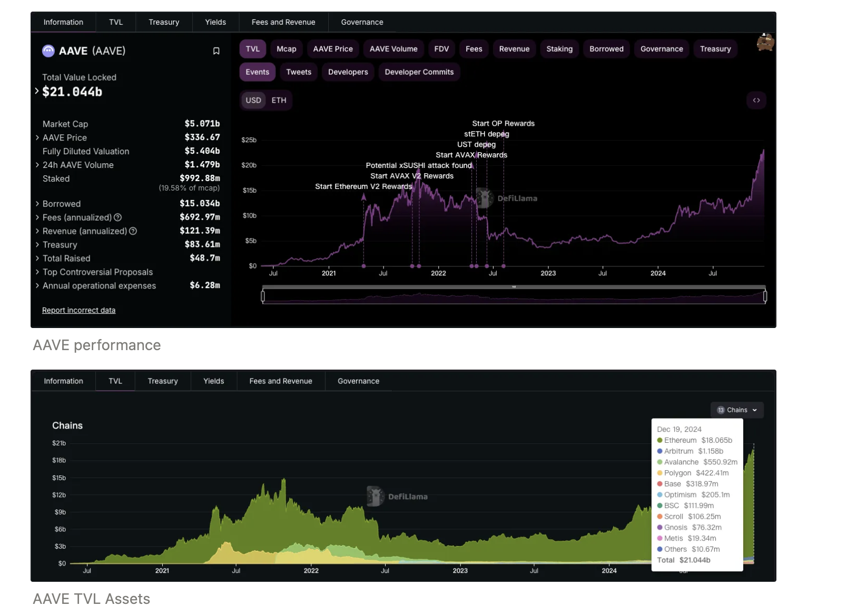Open Information tab in AAVE performance panel
The width and height of the screenshot is (847, 616).
pyautogui.click(x=63, y=22)
